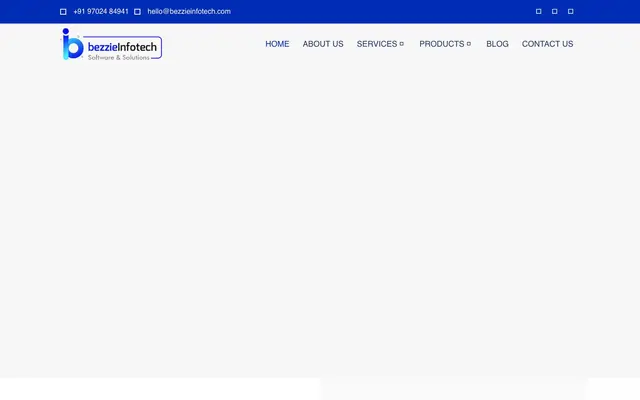Email hello@bezzieinfotech.com link

coord(189,11)
